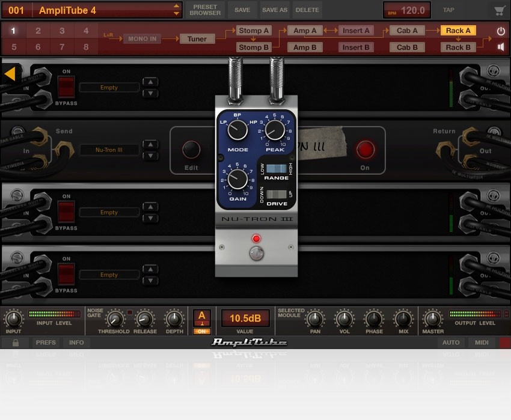Click the INPUT level knob
The height and width of the screenshot is (420, 511).
(x=13, y=318)
